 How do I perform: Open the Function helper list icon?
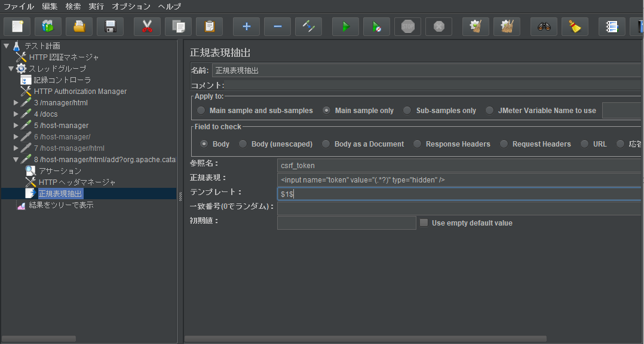coord(612,27)
